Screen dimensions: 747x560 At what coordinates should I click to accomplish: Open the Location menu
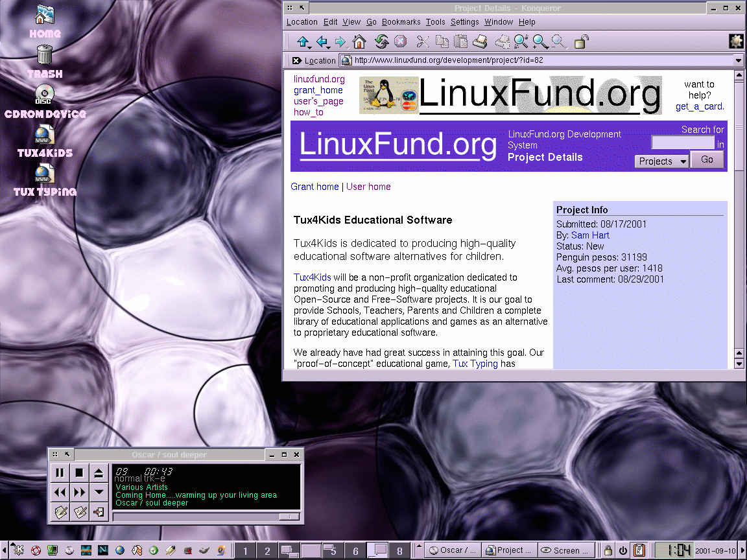302,22
